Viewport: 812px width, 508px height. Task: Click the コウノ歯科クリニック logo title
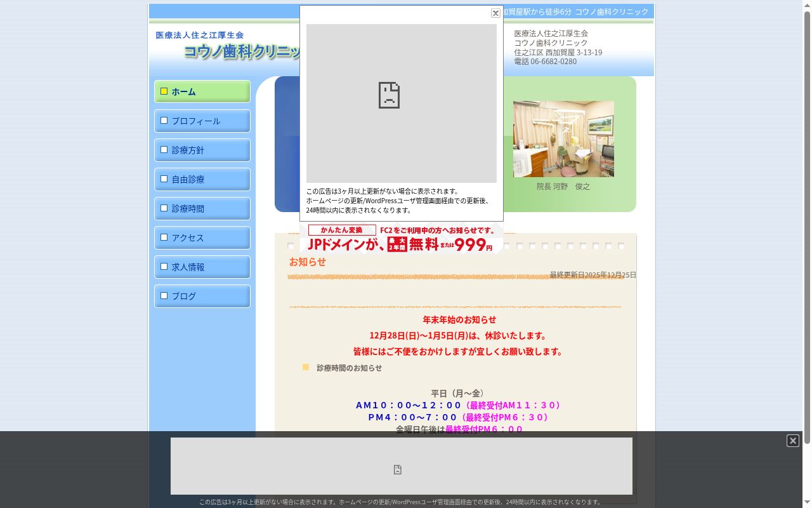coord(243,52)
